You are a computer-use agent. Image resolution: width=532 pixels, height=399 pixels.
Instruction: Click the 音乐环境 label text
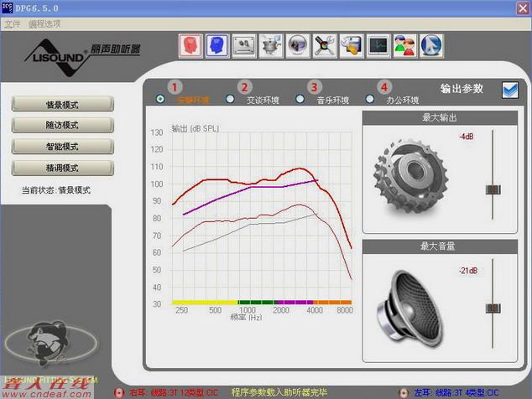click(x=333, y=100)
